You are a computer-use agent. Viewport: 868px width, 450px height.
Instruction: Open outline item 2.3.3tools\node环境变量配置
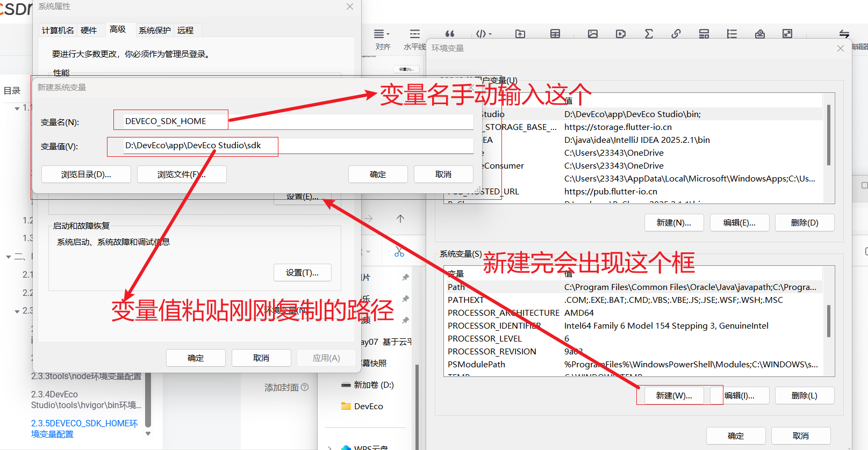point(86,376)
